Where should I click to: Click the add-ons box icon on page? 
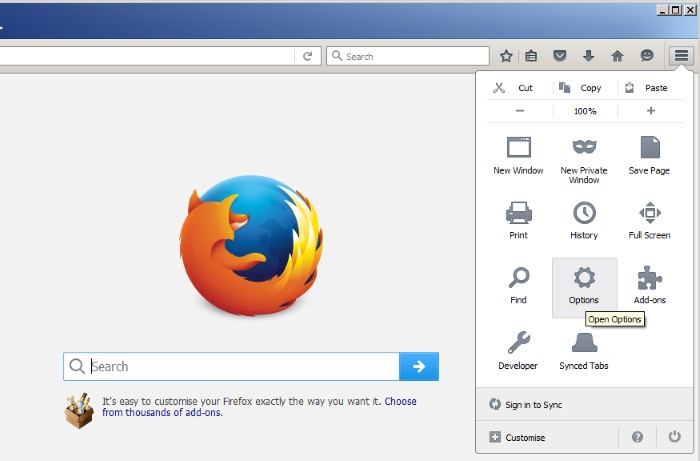79,410
